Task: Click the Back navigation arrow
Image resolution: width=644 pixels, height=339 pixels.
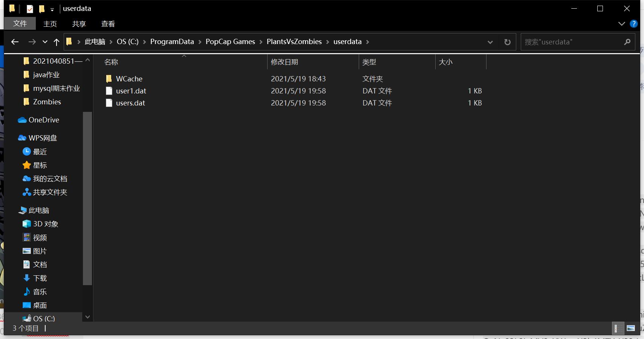Action: tap(15, 42)
